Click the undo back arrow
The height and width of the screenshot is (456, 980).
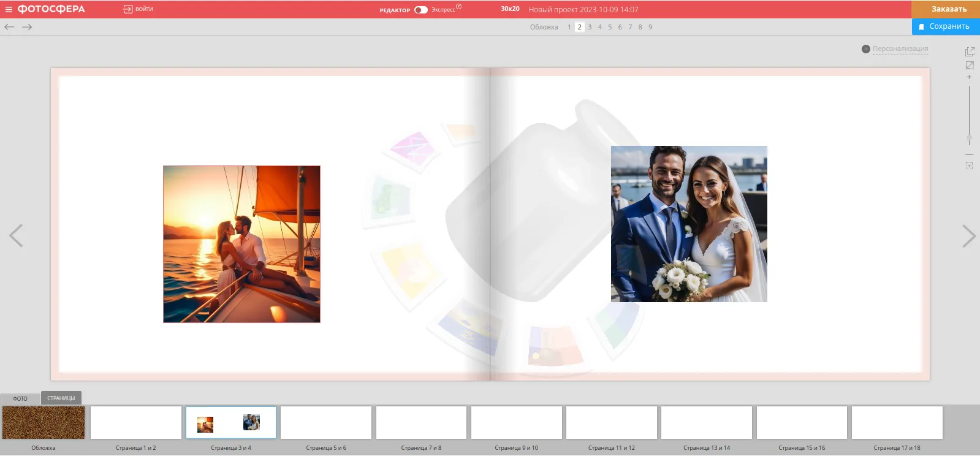click(x=9, y=27)
